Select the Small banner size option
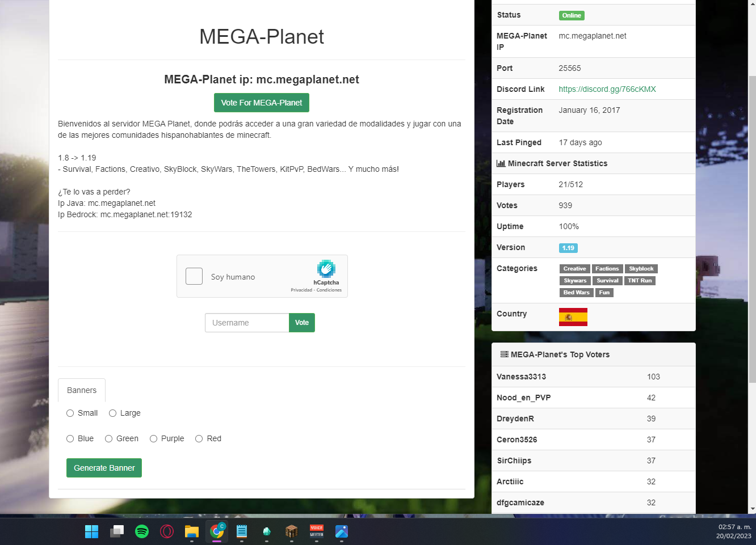This screenshot has height=545, width=756. (70, 413)
